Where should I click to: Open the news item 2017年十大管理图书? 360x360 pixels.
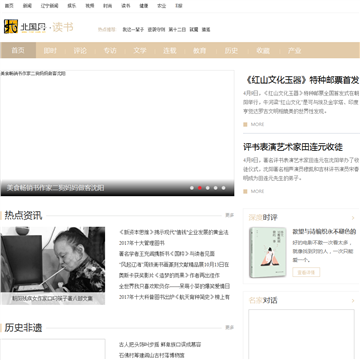pos(142,243)
